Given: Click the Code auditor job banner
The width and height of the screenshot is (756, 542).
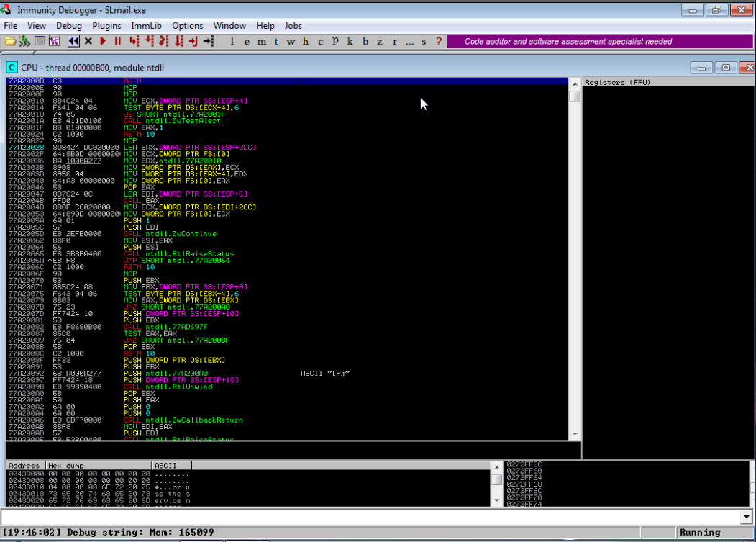Looking at the screenshot, I should tap(600, 42).
